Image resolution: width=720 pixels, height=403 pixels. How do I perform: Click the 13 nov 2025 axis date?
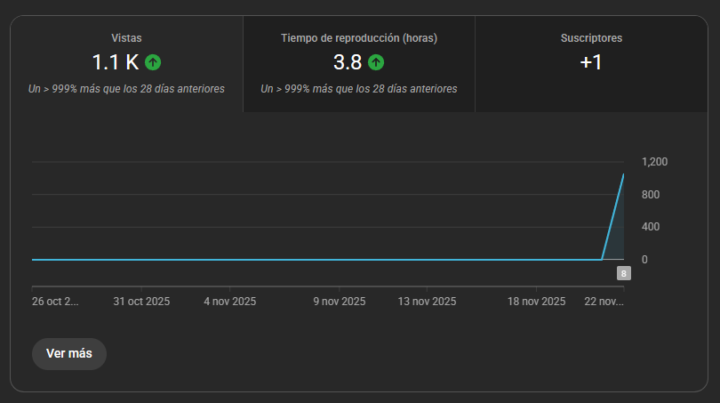coord(427,302)
